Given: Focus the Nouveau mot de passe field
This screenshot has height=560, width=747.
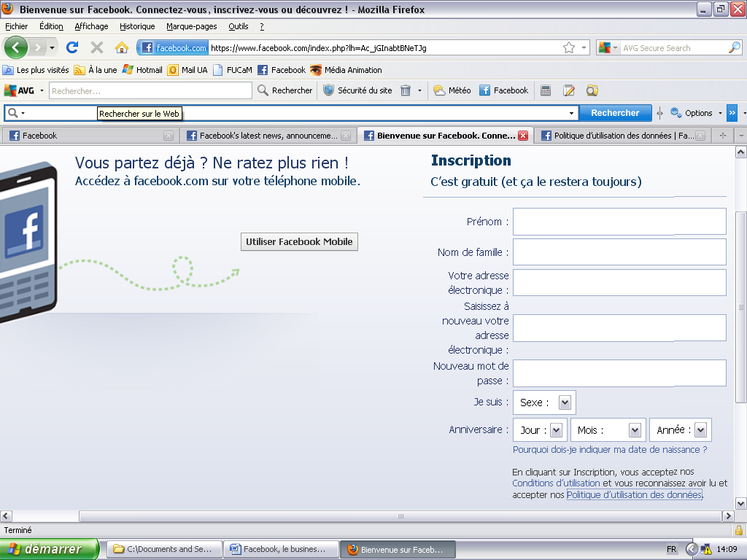Looking at the screenshot, I should tap(619, 373).
